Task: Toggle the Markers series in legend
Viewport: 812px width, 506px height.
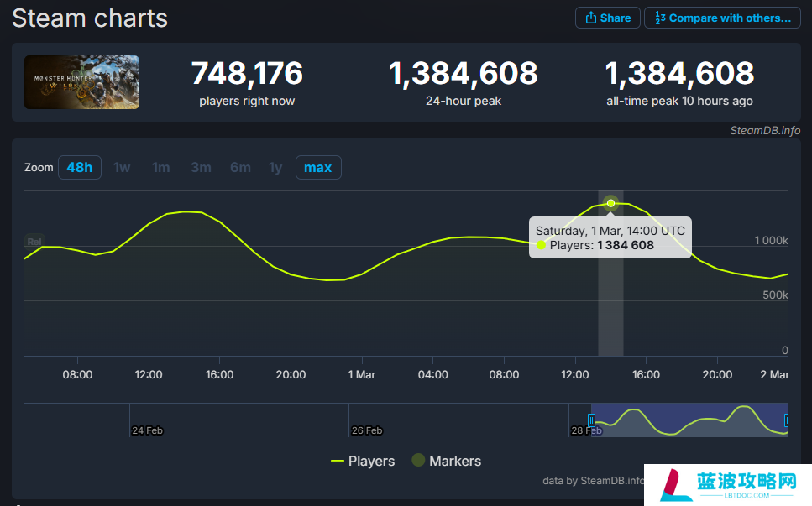Action: [x=447, y=461]
